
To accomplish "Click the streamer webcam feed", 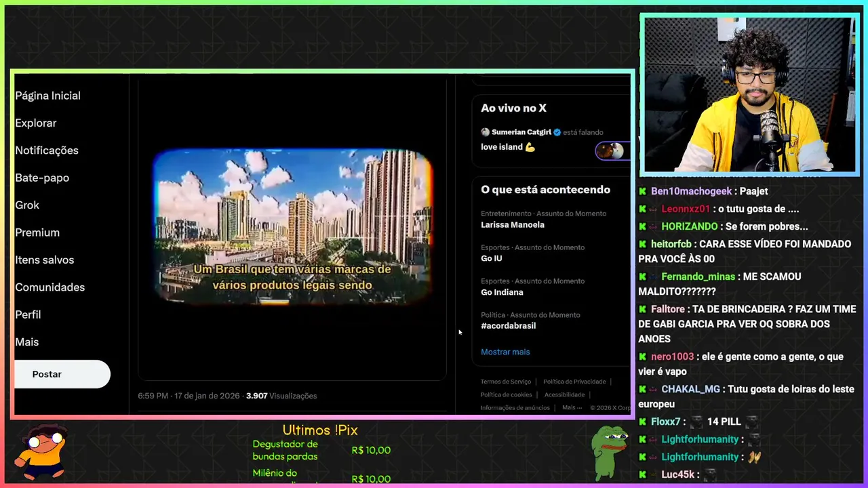I will tap(749, 94).
